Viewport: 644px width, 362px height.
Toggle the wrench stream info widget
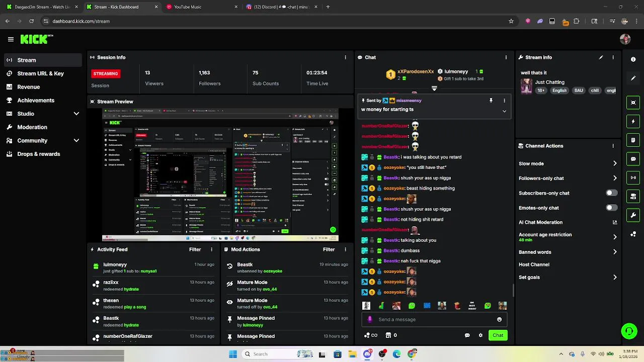[x=633, y=215]
